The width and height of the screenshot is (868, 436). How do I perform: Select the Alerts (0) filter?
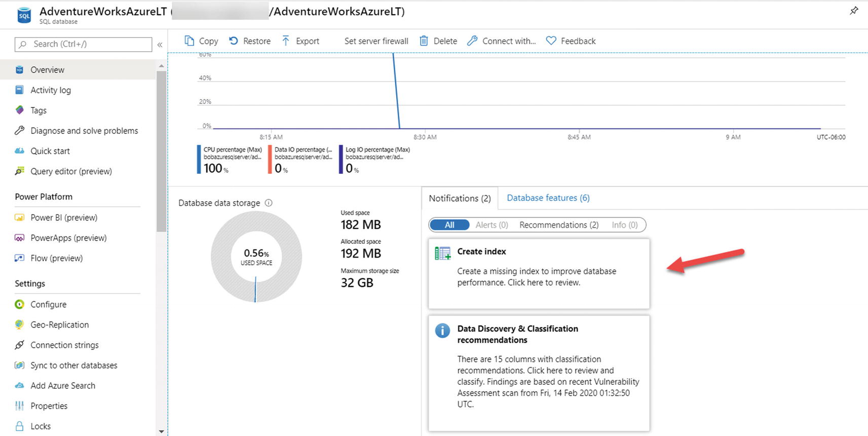click(x=492, y=225)
